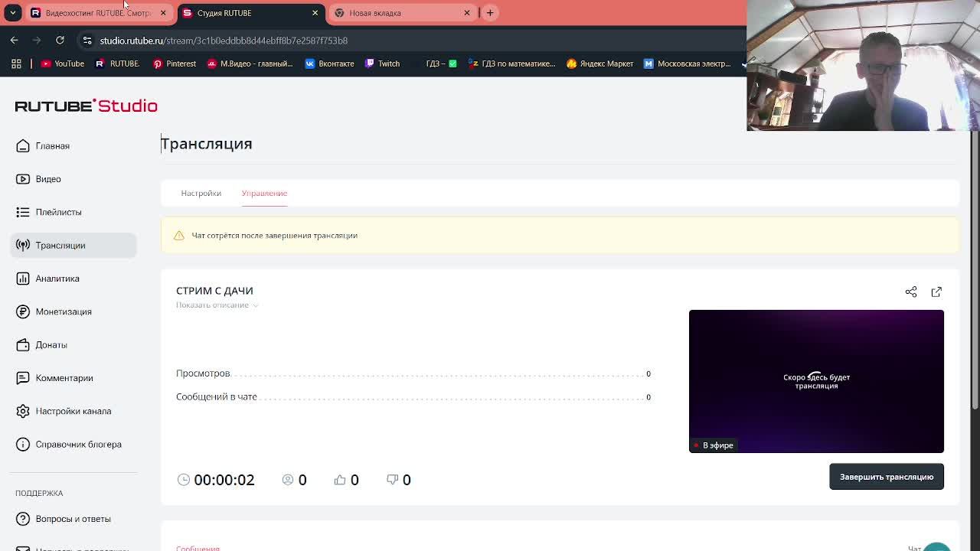Open the Twitch bookmark
Viewport: 980px width, 551px height.
coord(382,64)
